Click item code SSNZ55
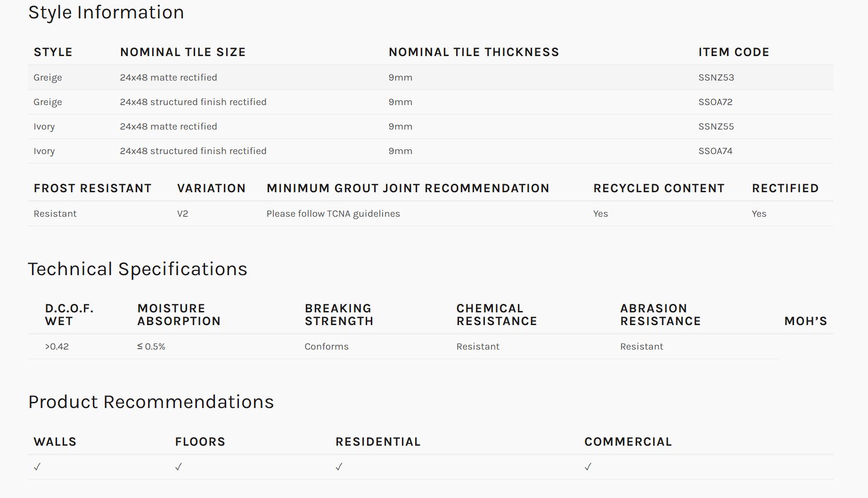 coord(716,126)
